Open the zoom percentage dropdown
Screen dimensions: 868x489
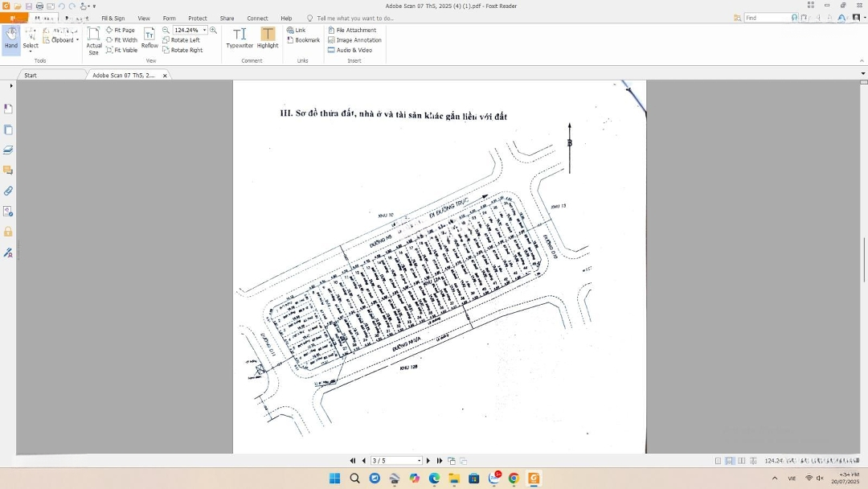(204, 30)
